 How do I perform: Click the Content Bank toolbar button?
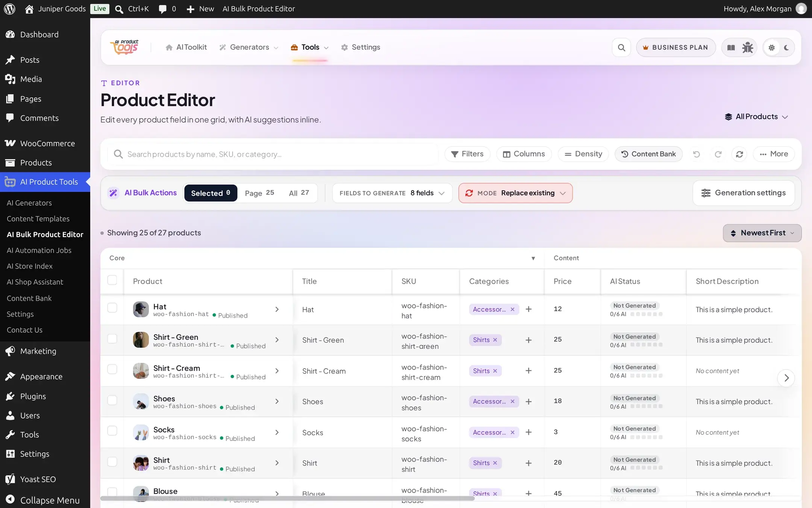click(x=648, y=154)
